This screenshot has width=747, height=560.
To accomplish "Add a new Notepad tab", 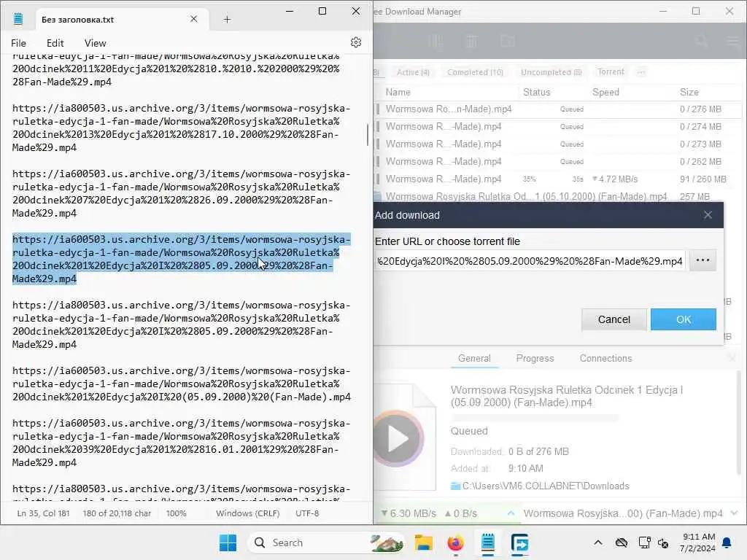I will click(x=228, y=20).
